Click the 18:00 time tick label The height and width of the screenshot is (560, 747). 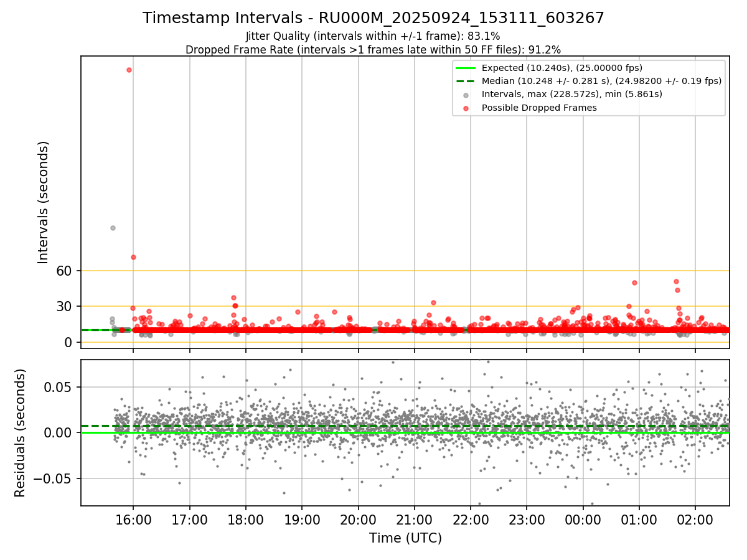pos(246,519)
